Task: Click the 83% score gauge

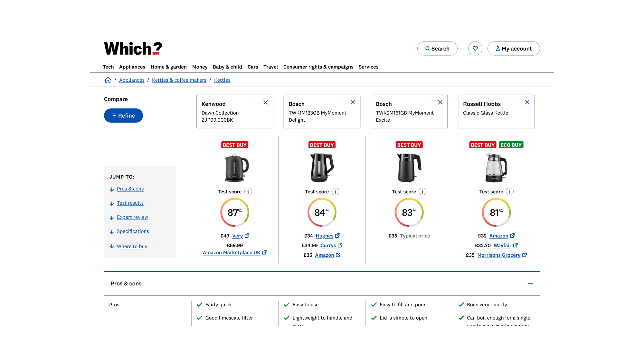Action: tap(409, 212)
